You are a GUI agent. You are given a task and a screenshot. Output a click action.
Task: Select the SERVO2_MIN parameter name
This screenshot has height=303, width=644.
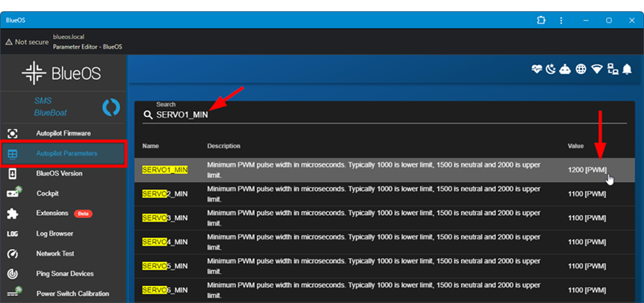[165, 194]
